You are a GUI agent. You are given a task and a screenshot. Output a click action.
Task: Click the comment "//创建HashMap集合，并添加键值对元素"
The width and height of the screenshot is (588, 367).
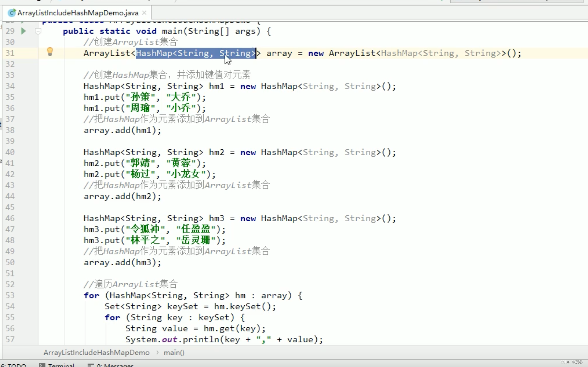tap(167, 75)
